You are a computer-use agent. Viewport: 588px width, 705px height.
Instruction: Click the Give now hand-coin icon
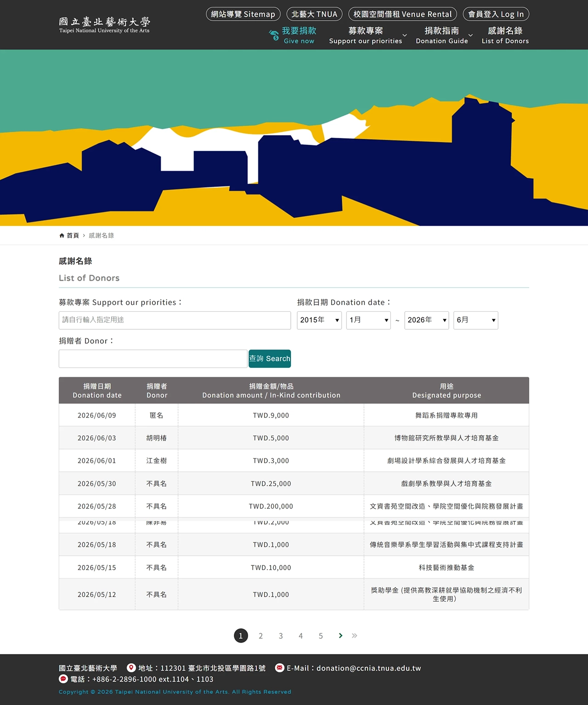click(x=274, y=35)
